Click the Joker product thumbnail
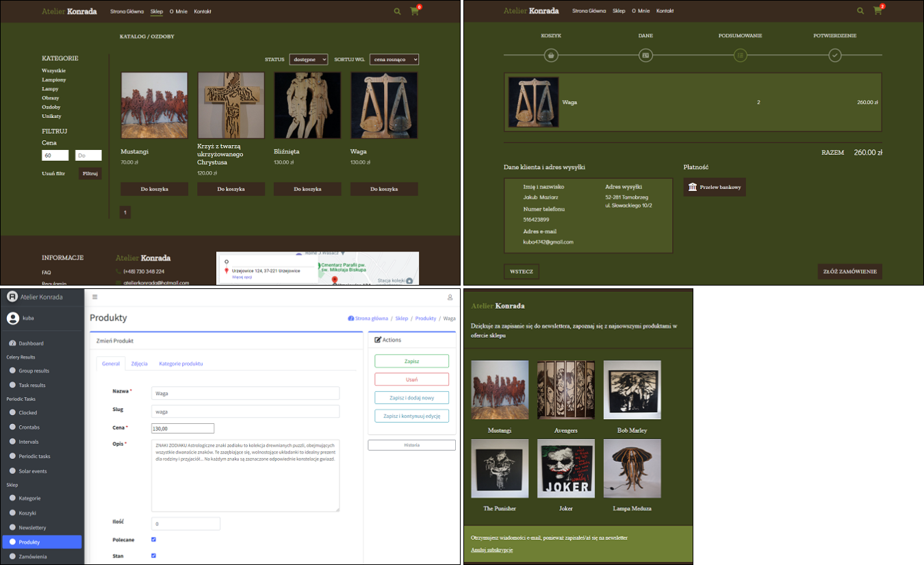Image resolution: width=924 pixels, height=565 pixels. pyautogui.click(x=565, y=468)
